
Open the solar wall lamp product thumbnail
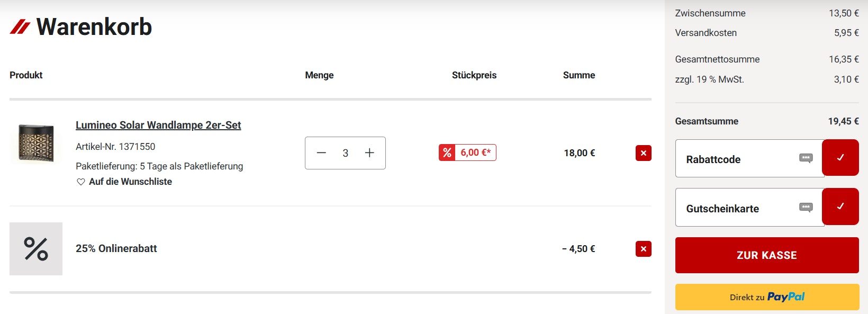(36, 143)
